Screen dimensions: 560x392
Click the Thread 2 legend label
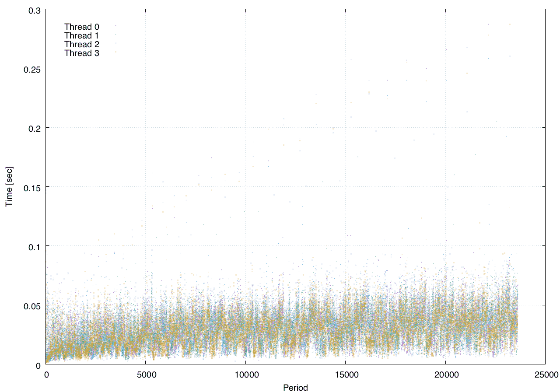82,45
